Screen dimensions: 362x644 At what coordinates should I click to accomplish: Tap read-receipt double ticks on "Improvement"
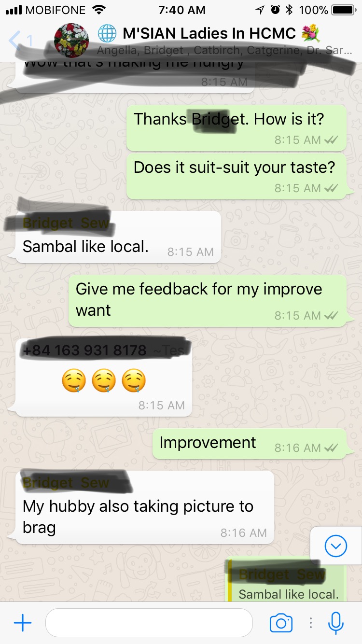pyautogui.click(x=331, y=448)
